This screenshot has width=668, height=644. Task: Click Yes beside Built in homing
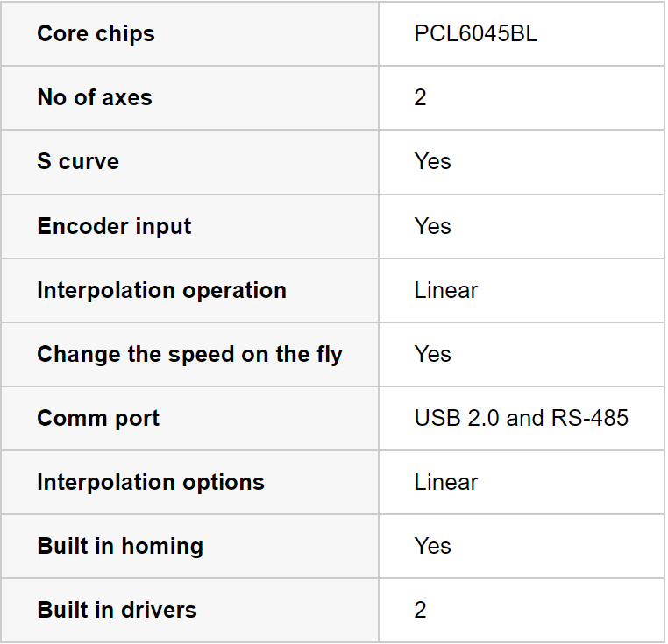pos(433,546)
